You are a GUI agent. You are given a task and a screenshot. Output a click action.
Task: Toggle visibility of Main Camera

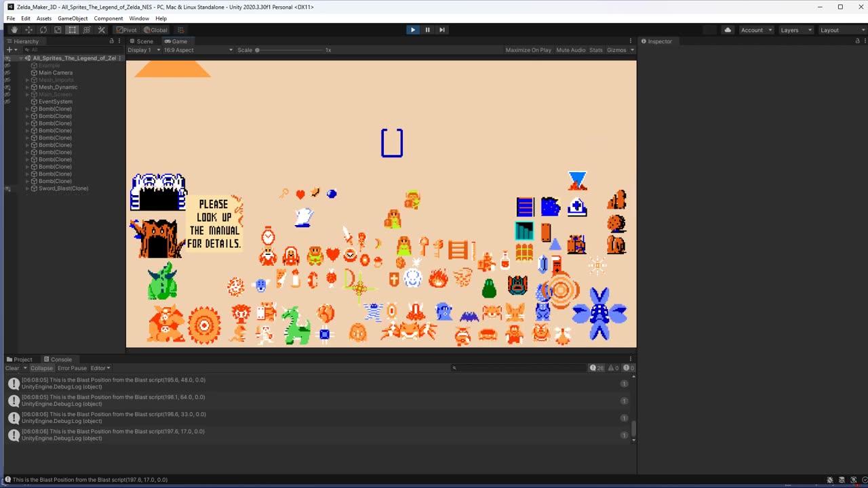click(7, 73)
